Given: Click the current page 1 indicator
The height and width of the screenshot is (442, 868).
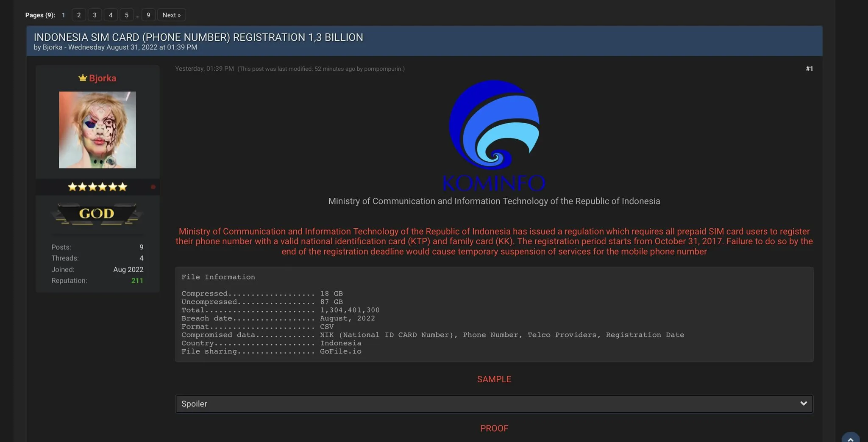Looking at the screenshot, I should click(63, 15).
